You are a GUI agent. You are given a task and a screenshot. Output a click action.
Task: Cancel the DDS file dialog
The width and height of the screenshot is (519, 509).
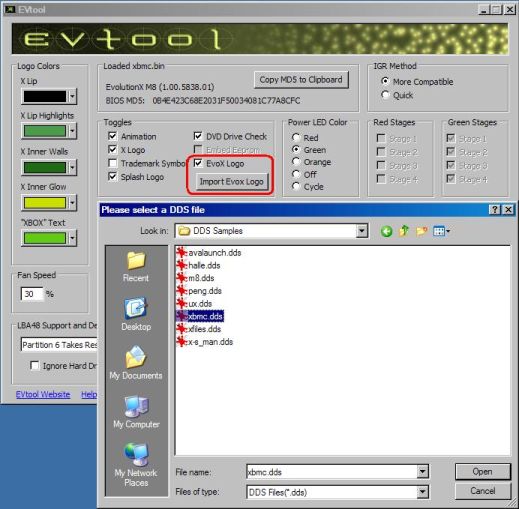pos(482,491)
